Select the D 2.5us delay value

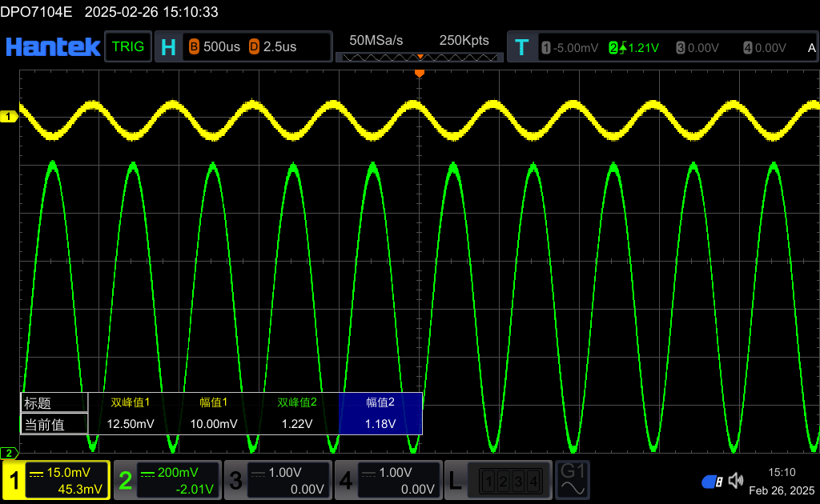(273, 47)
